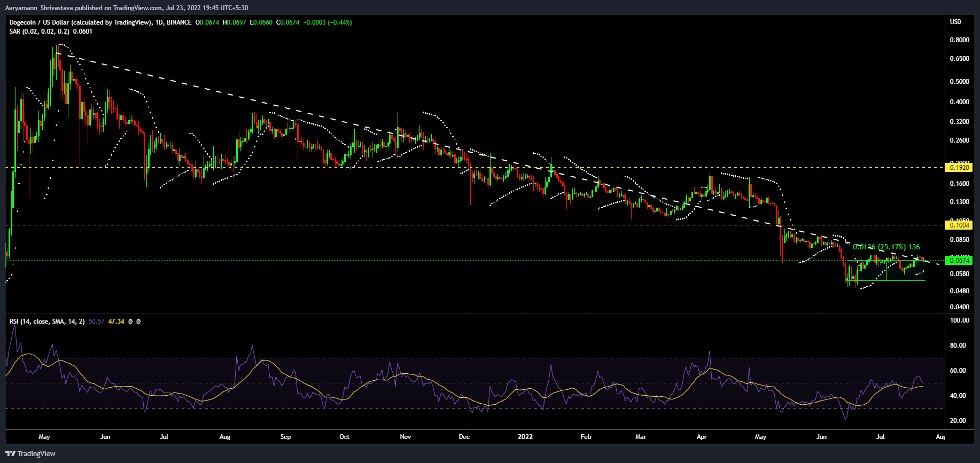Click the 60.00 RSI axis value
Screen dimensions: 980x463
pos(958,371)
